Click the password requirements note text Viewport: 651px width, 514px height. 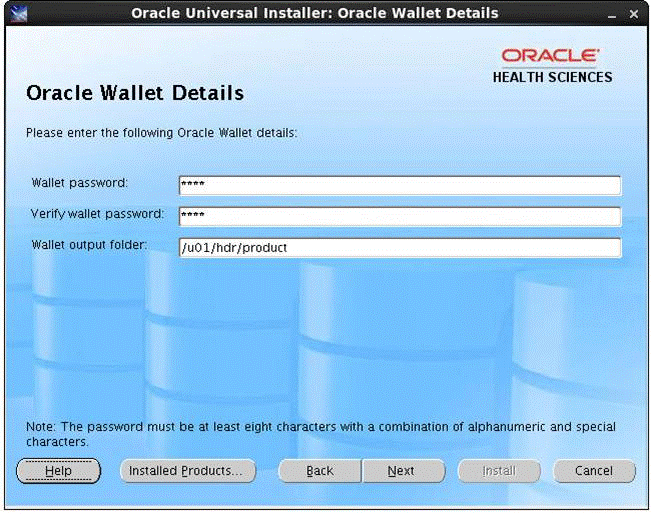click(321, 434)
